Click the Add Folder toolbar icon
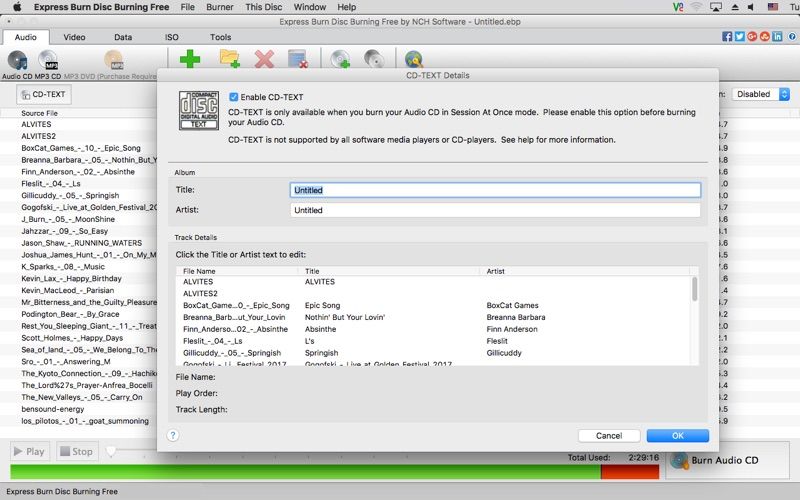The width and height of the screenshot is (800, 500). (x=230, y=59)
